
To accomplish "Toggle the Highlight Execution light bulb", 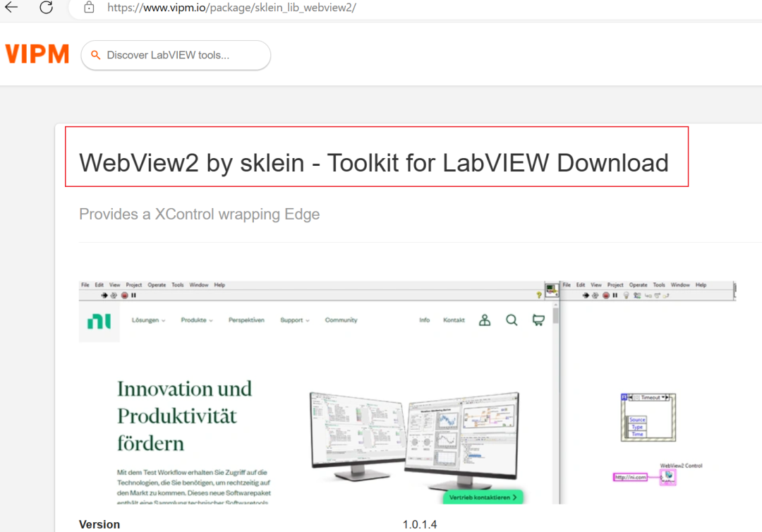I will point(626,296).
